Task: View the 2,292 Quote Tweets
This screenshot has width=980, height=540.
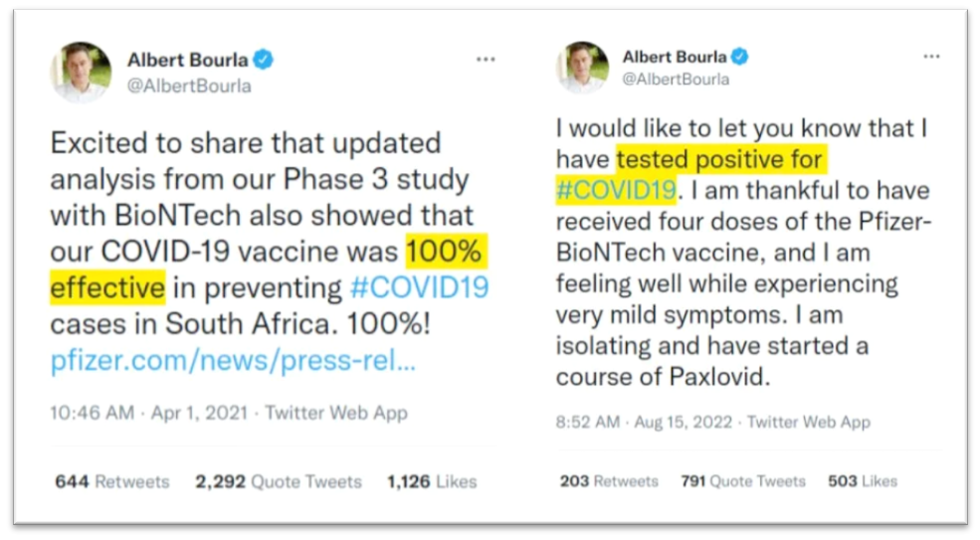Action: [276, 481]
